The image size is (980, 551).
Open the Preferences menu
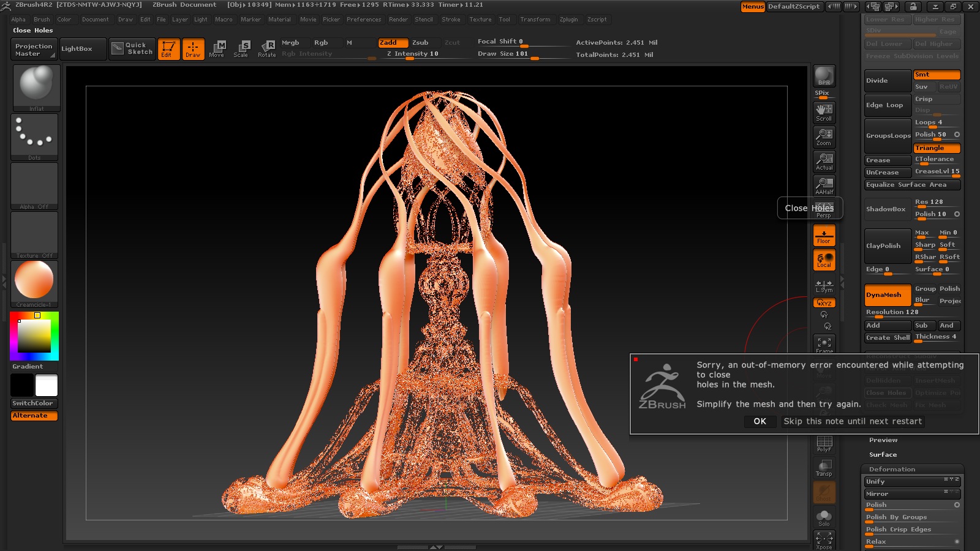pyautogui.click(x=364, y=20)
